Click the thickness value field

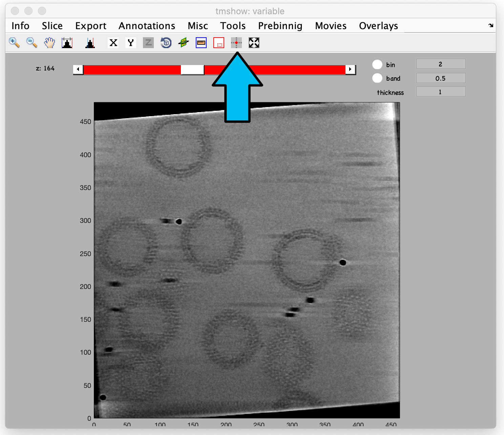[x=440, y=91]
